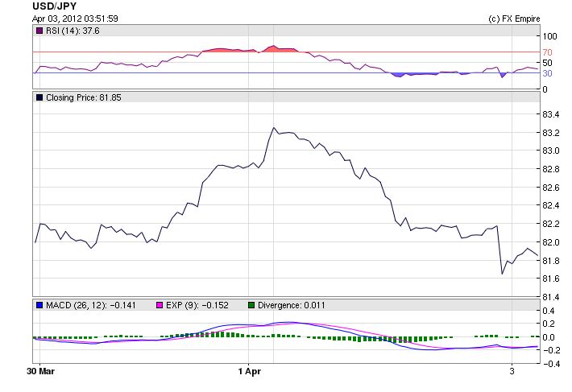The image size is (572, 392).
Task: Click the 0.0 MACD axis label
Action: click(x=549, y=337)
